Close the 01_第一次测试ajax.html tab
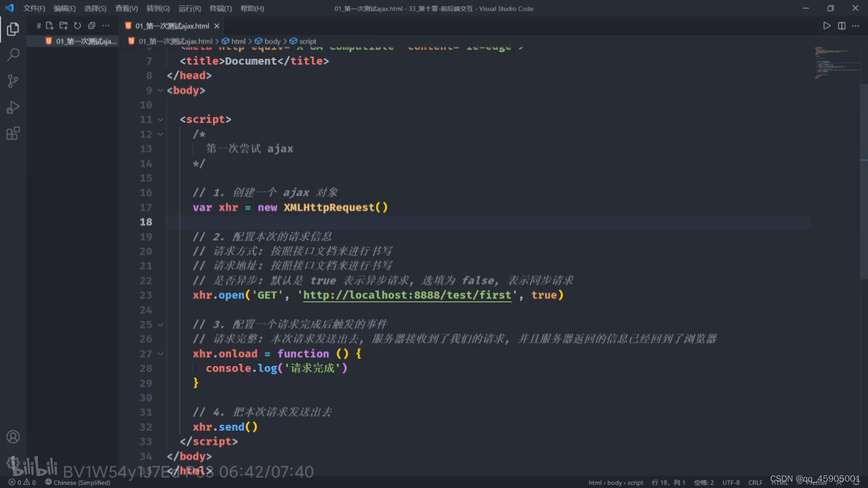 217,26
